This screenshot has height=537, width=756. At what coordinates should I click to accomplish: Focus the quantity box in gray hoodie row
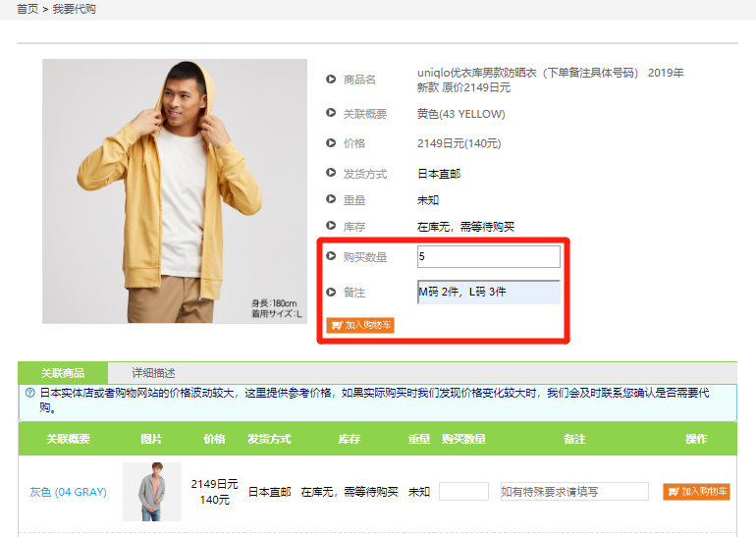(463, 492)
